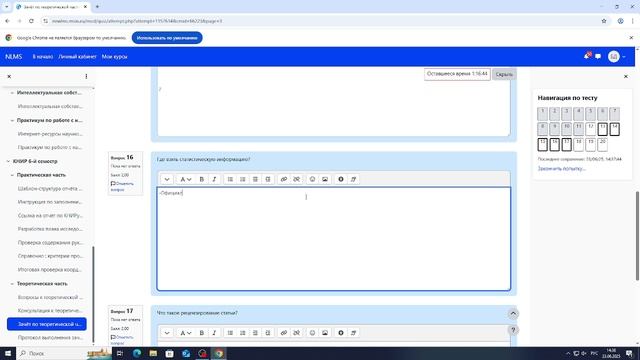Flag question 17
This screenshot has width=640, height=360.
point(122,339)
